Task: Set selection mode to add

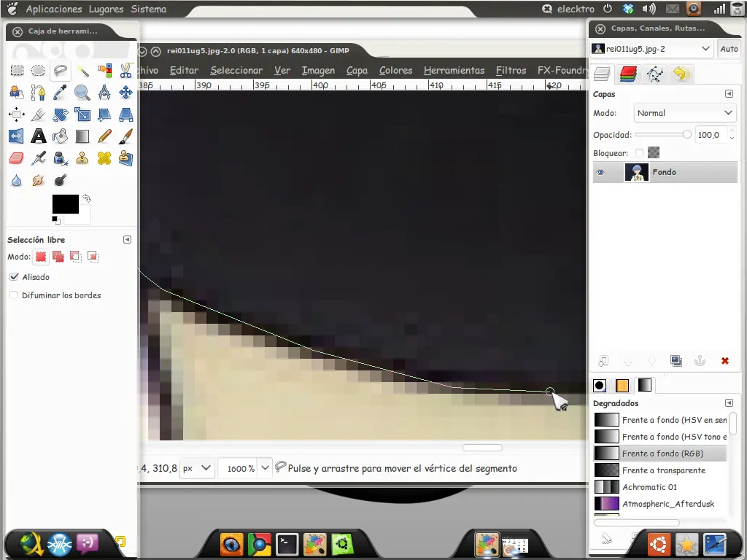Action: [58, 257]
